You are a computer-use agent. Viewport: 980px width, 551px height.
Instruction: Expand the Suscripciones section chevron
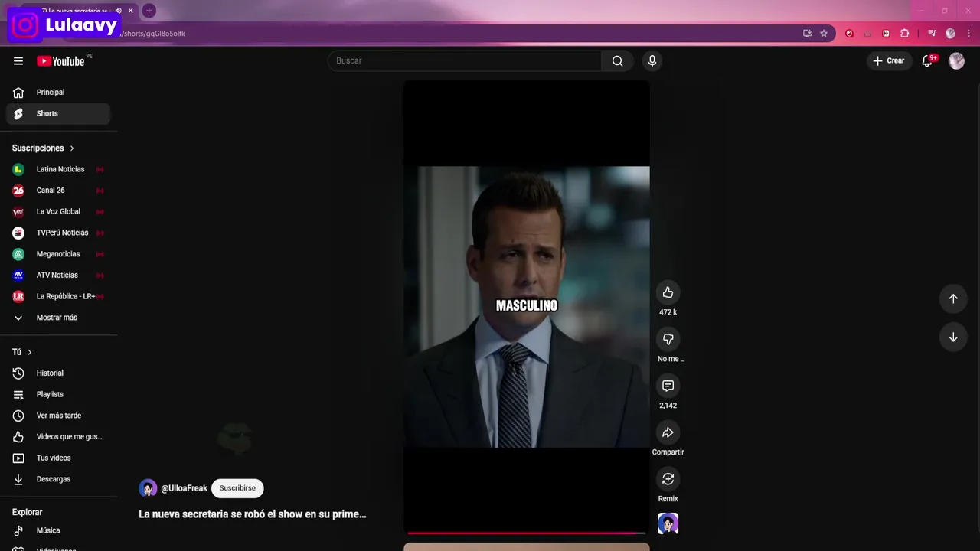(72, 148)
